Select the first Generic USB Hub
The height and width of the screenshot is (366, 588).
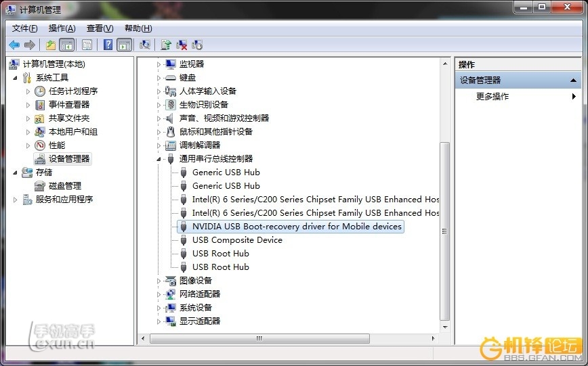[226, 173]
